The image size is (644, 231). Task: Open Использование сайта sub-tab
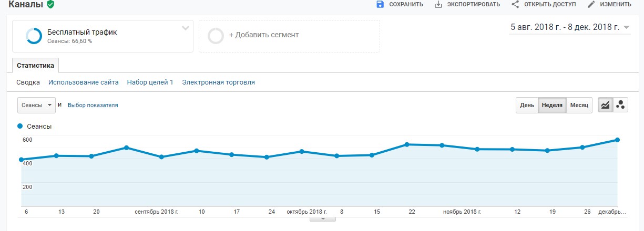(84, 82)
